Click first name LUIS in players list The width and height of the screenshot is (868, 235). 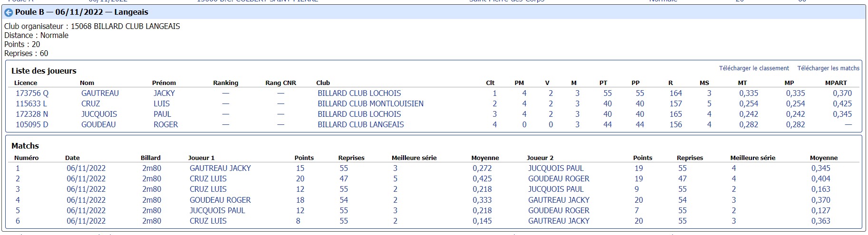(162, 104)
